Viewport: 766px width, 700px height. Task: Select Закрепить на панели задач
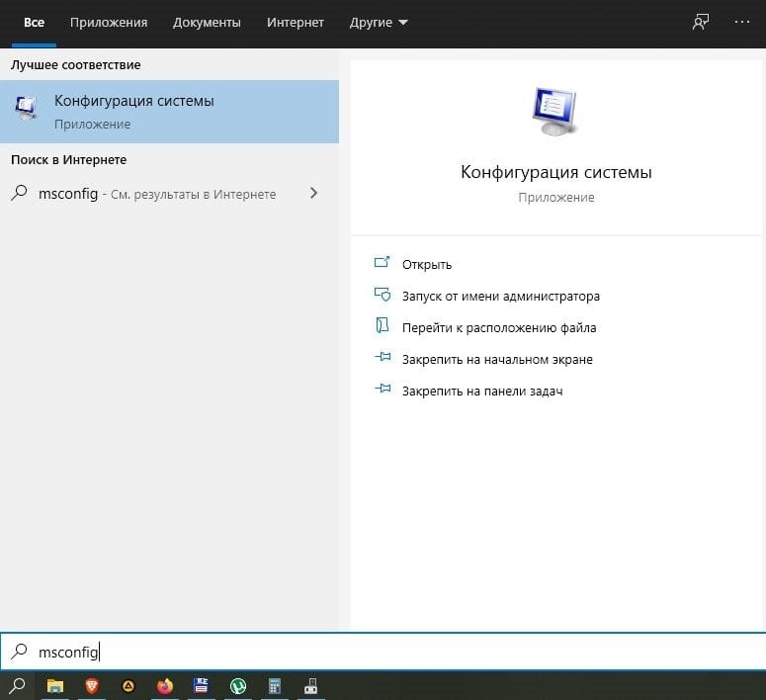482,392
